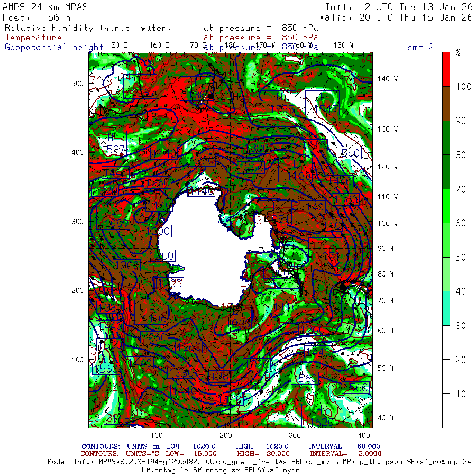The image size is (476, 476).
Task: Click the red 'Temperature' legend label
Action: coord(33,38)
